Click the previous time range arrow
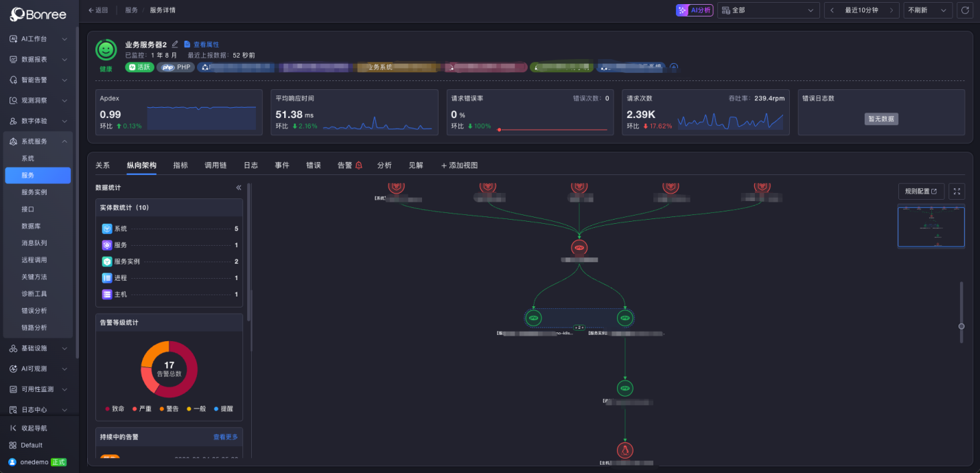The height and width of the screenshot is (473, 980). [832, 10]
